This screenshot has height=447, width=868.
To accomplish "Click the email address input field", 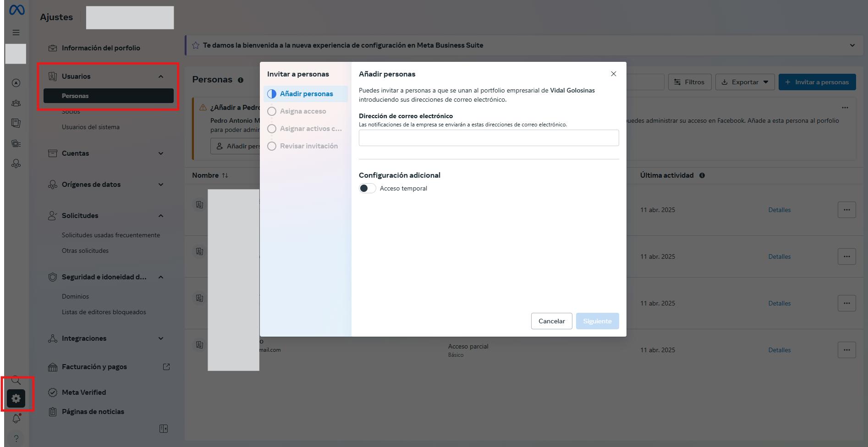I will [489, 138].
